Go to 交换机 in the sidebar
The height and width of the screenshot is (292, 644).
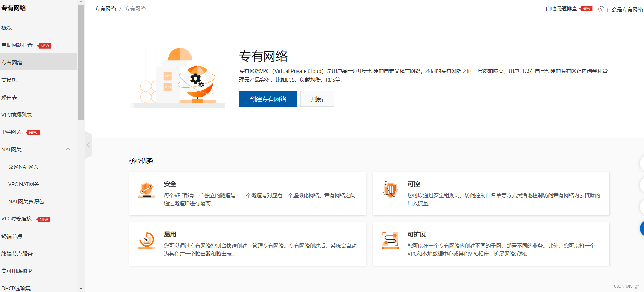(x=9, y=80)
